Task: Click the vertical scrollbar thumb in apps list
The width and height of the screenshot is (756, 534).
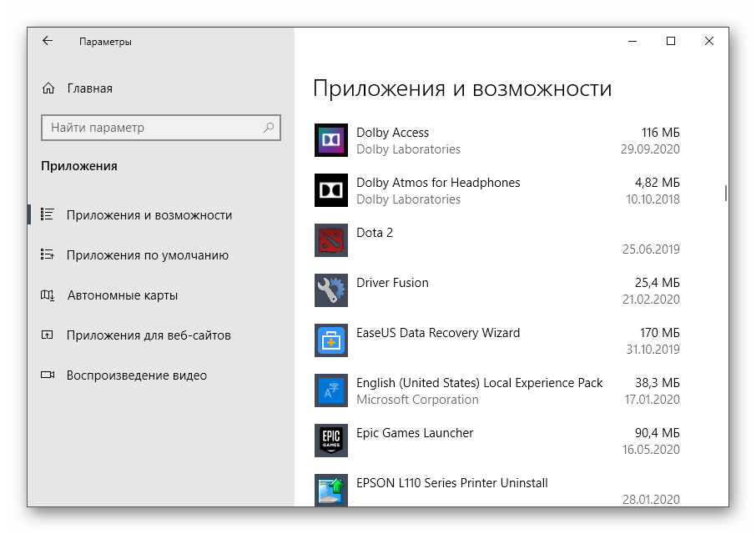Action: (725, 193)
